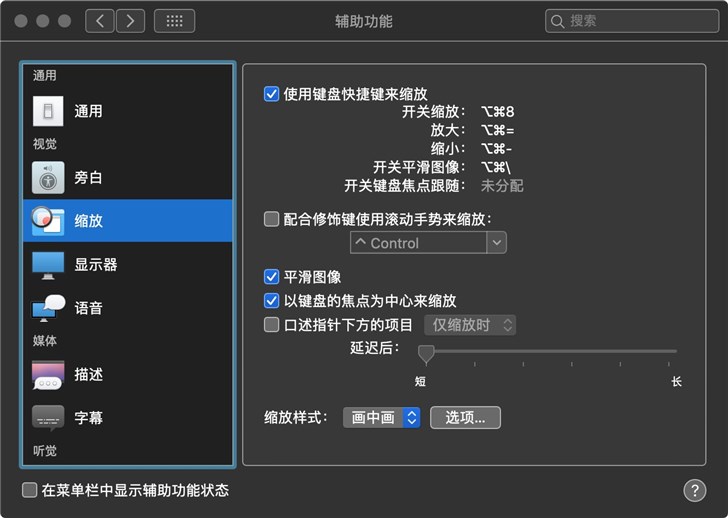The height and width of the screenshot is (518, 728).
Task: Select 字幕 in the sidebar
Action: (x=128, y=418)
